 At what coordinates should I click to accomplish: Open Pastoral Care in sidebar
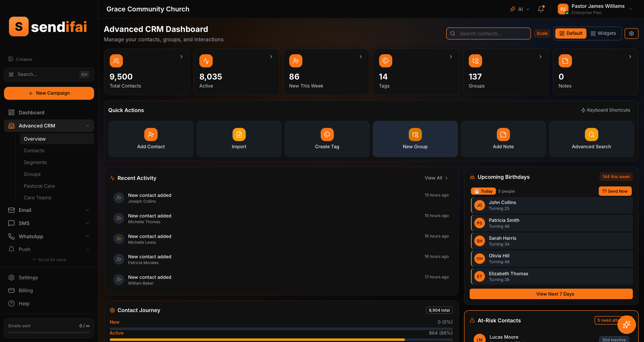coord(39,186)
